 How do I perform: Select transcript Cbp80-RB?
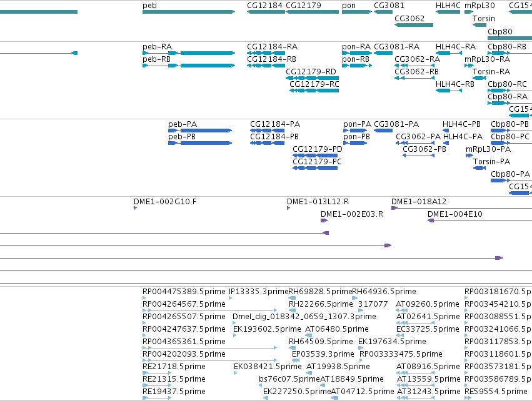[509, 53]
